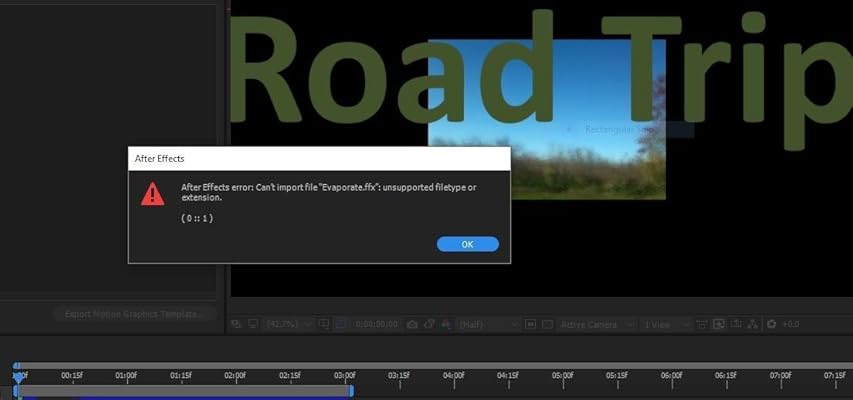Image resolution: width=853 pixels, height=400 pixels.
Task: Click the Reset Exposure icon
Action: tap(771, 324)
